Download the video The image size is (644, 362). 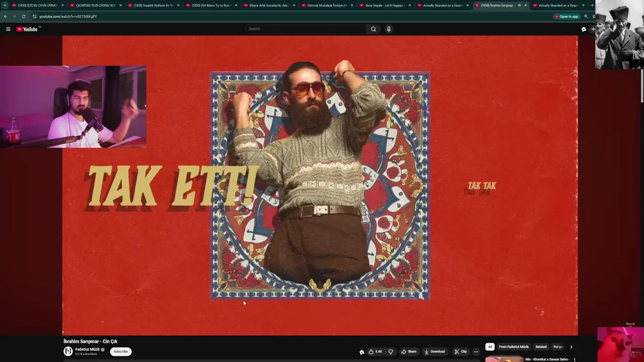click(x=435, y=351)
